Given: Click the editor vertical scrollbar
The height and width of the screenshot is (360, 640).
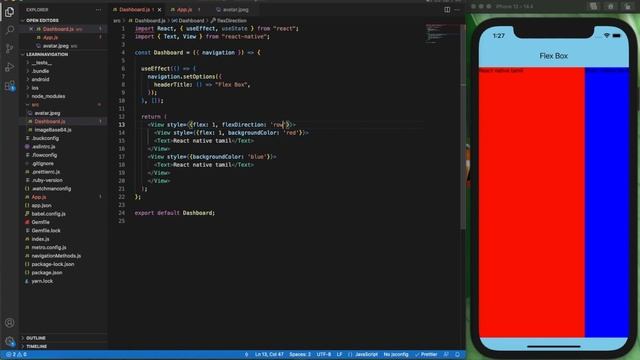Looking at the screenshot, I should pos(463,127).
